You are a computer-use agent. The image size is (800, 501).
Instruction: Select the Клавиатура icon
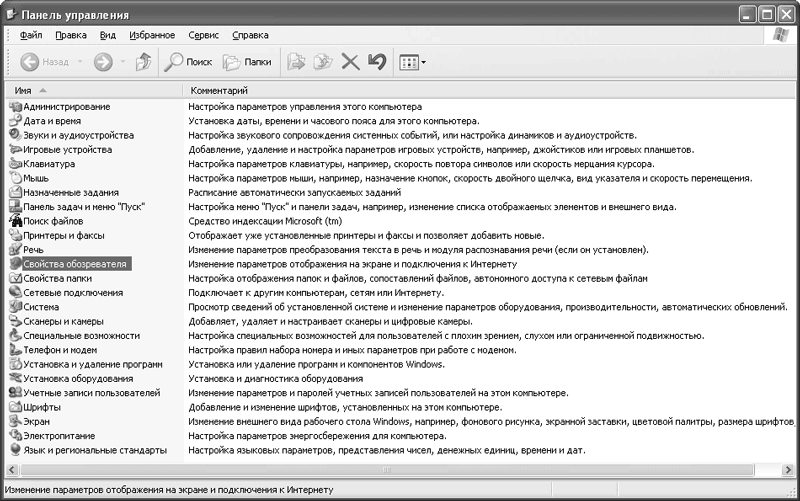15,164
